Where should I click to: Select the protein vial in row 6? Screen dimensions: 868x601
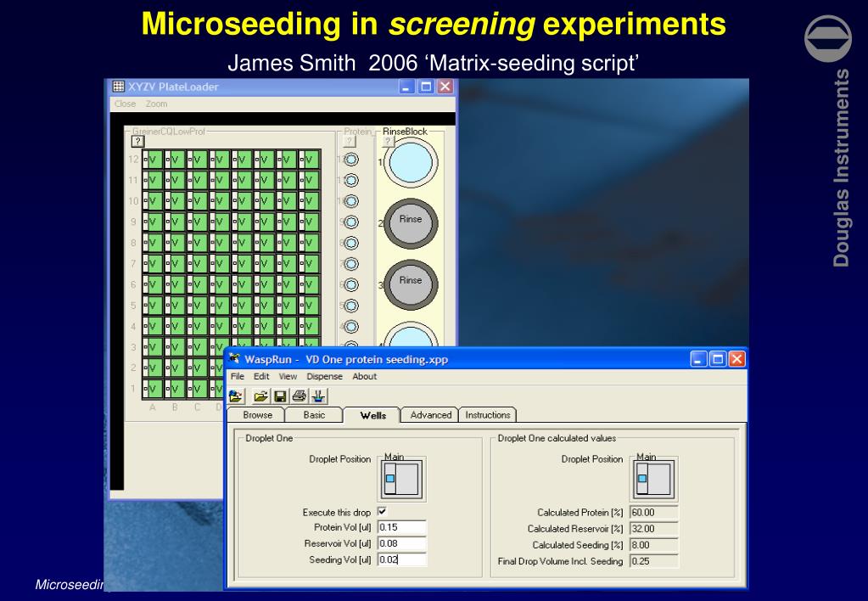(351, 284)
